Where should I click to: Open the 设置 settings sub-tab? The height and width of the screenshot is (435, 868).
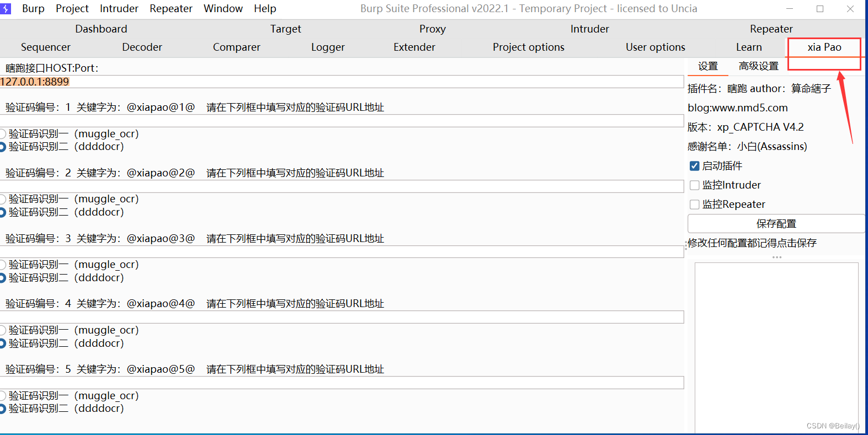pyautogui.click(x=708, y=66)
